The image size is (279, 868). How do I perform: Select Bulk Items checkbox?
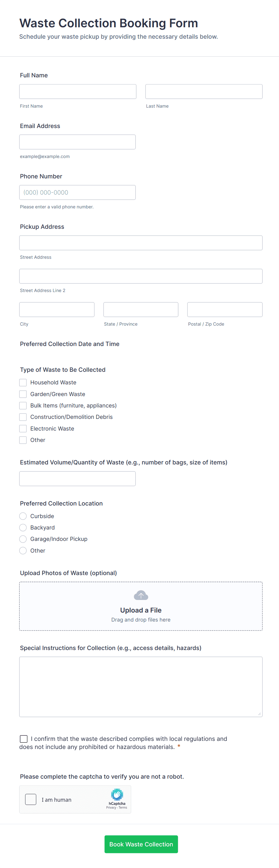pos(23,405)
